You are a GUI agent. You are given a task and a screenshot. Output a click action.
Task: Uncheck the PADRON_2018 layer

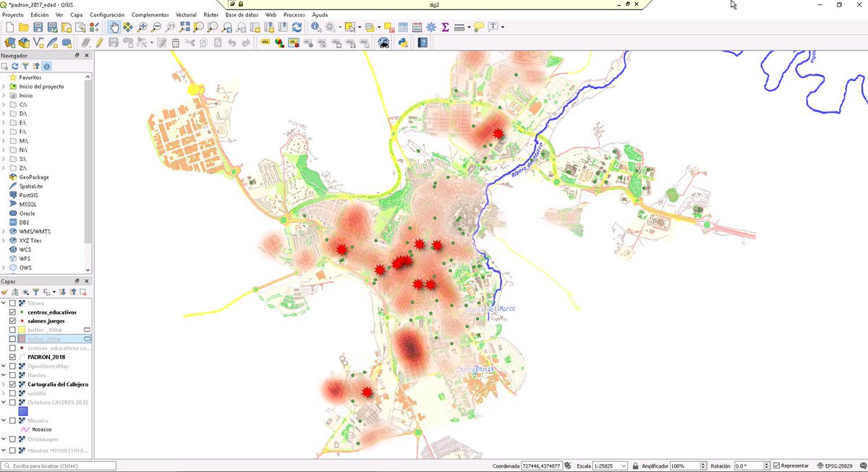pyautogui.click(x=12, y=357)
